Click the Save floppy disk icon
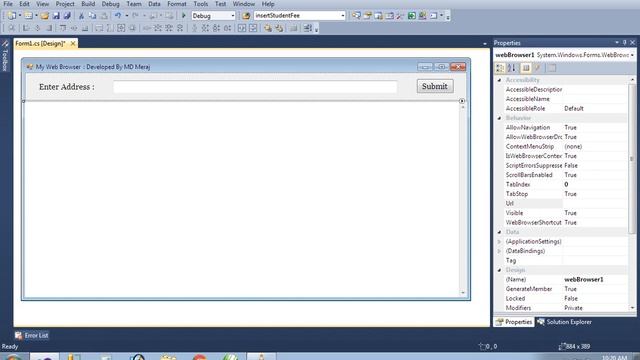The width and height of the screenshot is (640, 360). coord(56,16)
